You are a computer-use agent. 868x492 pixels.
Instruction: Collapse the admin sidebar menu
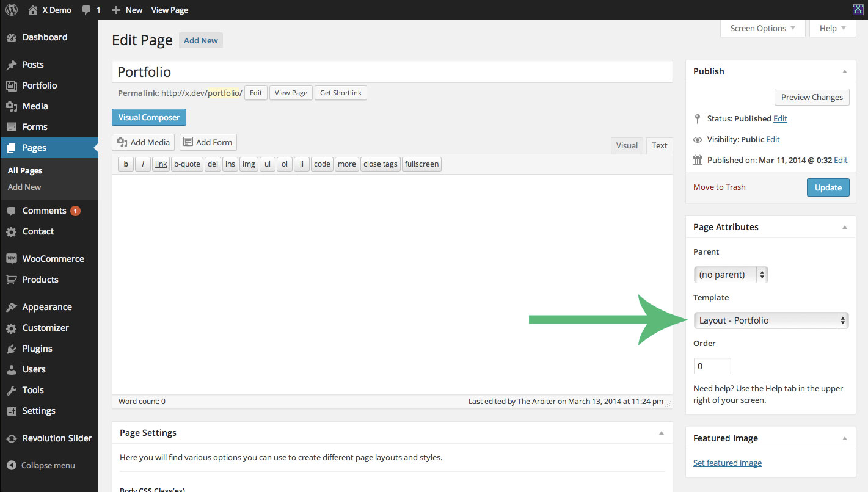[x=43, y=465]
